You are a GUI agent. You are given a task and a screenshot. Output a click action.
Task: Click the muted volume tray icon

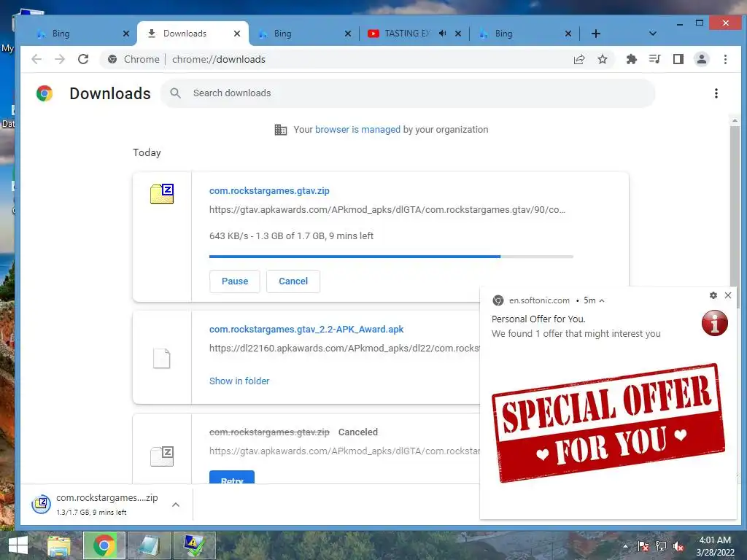pyautogui.click(x=678, y=546)
